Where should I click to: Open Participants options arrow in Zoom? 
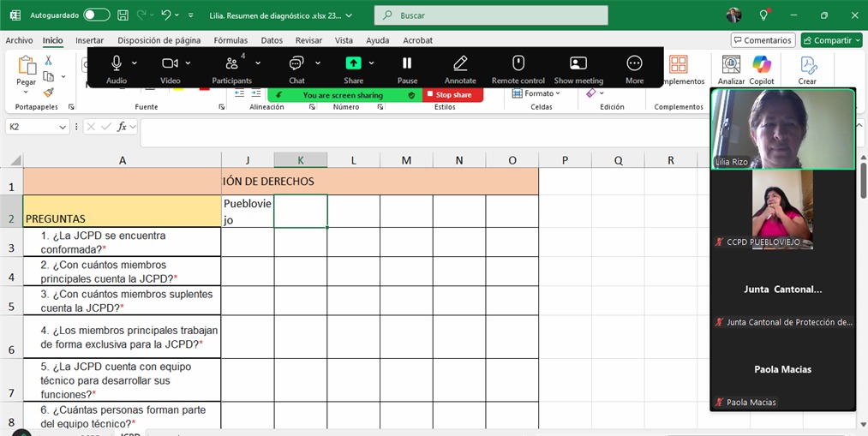258,63
